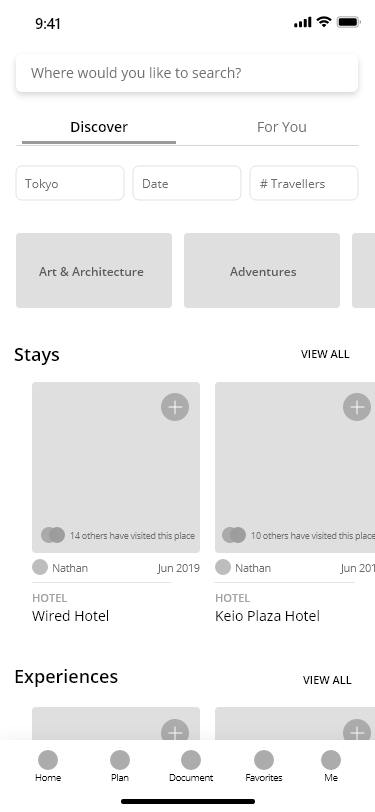
Task: View all Experiences
Action: [x=327, y=680]
